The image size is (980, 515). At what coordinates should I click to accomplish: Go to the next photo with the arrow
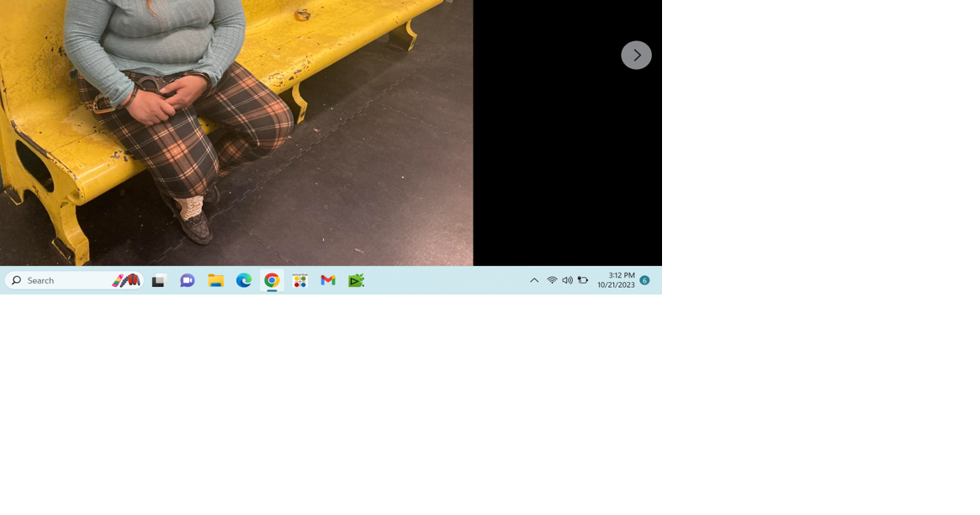(636, 56)
